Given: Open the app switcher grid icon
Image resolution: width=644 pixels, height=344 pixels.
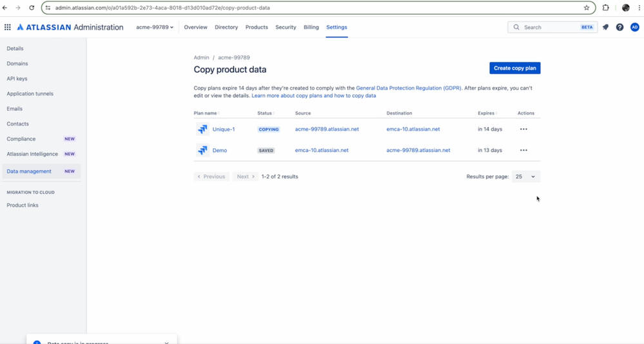Looking at the screenshot, I should click(7, 27).
